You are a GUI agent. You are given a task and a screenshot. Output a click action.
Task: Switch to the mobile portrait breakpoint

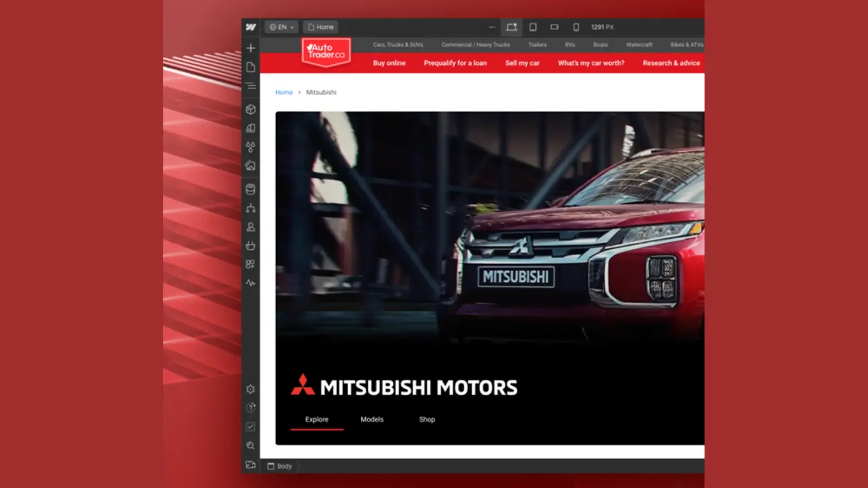(576, 27)
